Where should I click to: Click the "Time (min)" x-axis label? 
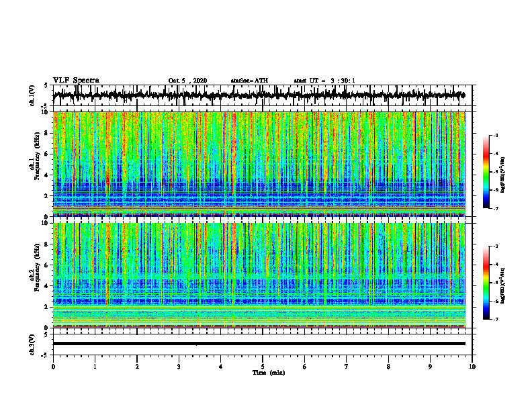tap(269, 373)
